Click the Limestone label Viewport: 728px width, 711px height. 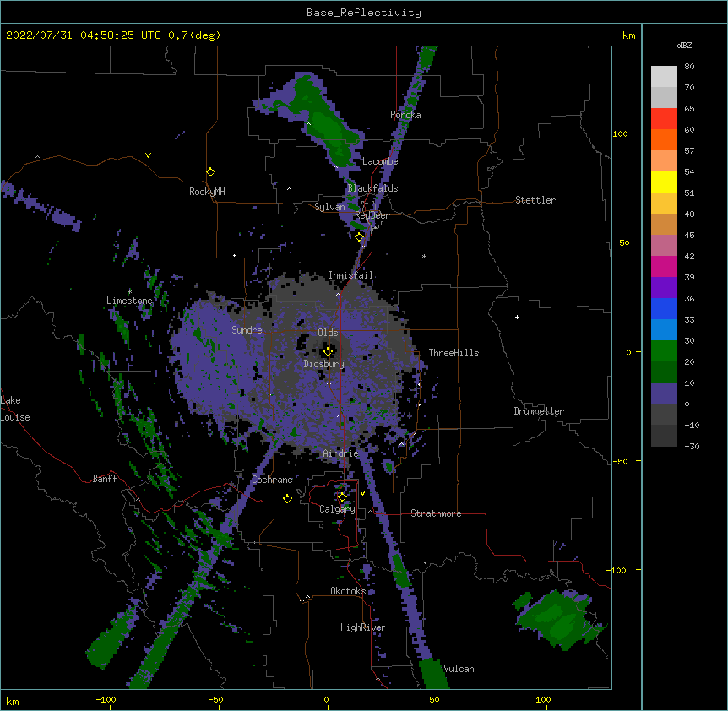point(129,301)
